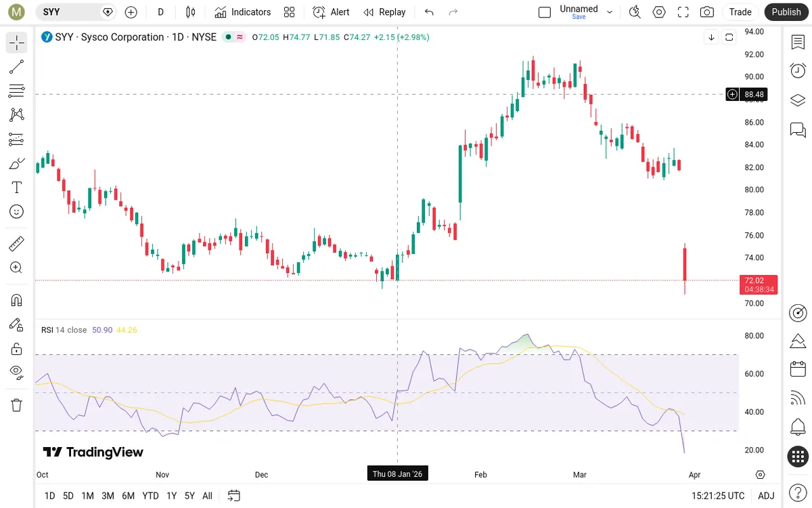Take a chart snapshot with the camera

click(x=707, y=12)
